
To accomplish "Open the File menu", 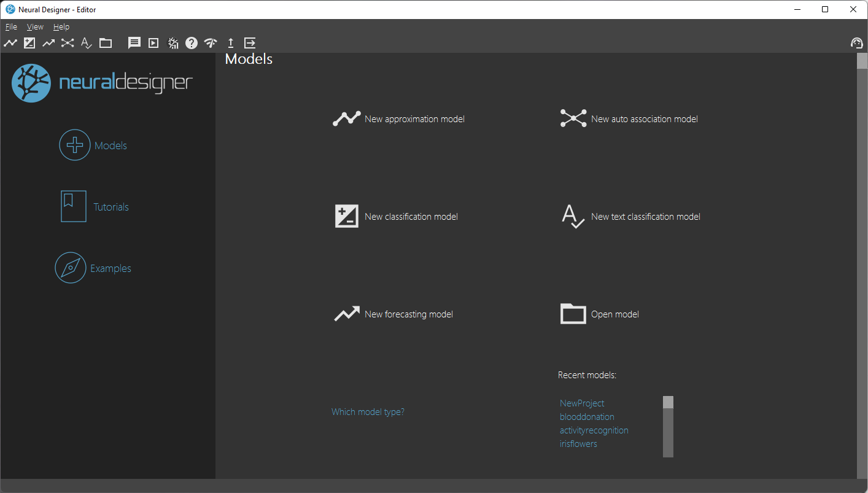I will (10, 26).
